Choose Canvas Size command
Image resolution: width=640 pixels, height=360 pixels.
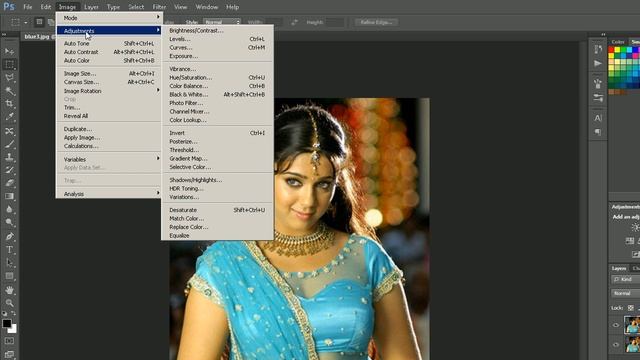(108, 82)
